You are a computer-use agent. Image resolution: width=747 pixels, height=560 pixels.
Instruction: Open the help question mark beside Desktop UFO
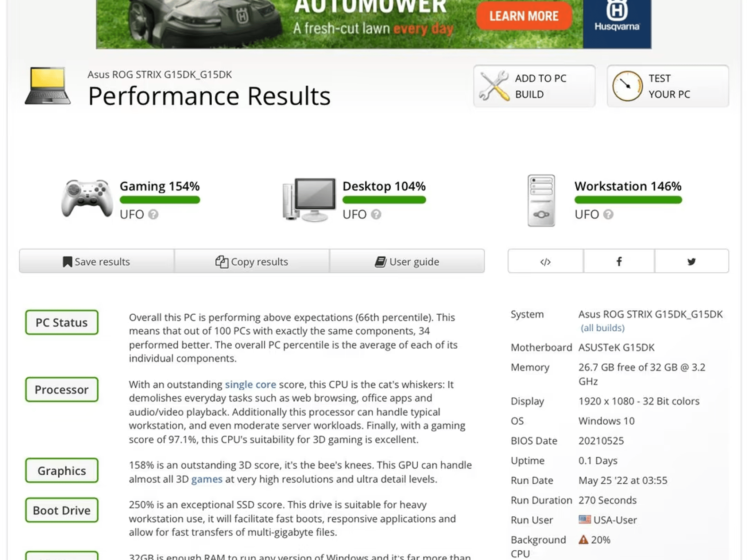point(376,214)
